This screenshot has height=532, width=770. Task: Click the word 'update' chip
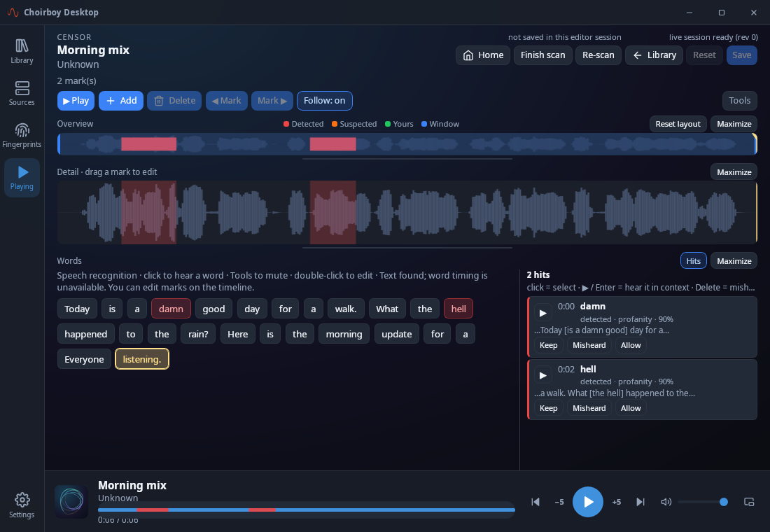(397, 334)
